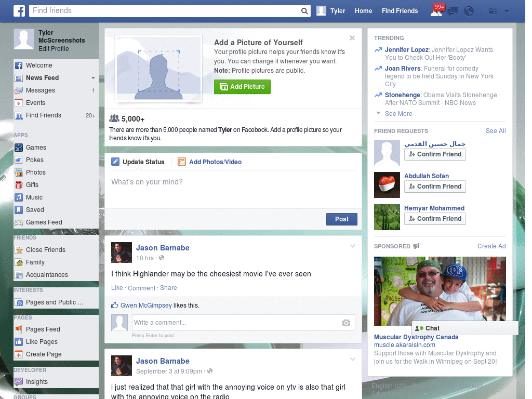Click Home in top navigation
This screenshot has height=399, width=532.
(x=363, y=11)
